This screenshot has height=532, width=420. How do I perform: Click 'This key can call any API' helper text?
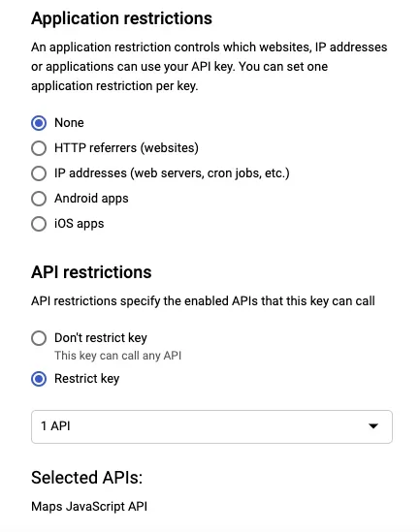(x=117, y=356)
